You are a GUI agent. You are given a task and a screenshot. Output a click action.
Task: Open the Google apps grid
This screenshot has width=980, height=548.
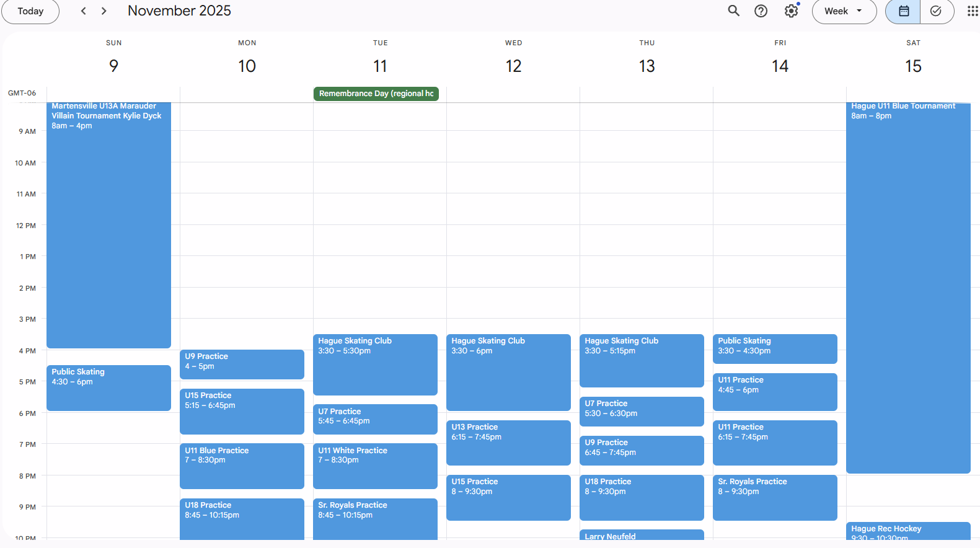click(972, 11)
